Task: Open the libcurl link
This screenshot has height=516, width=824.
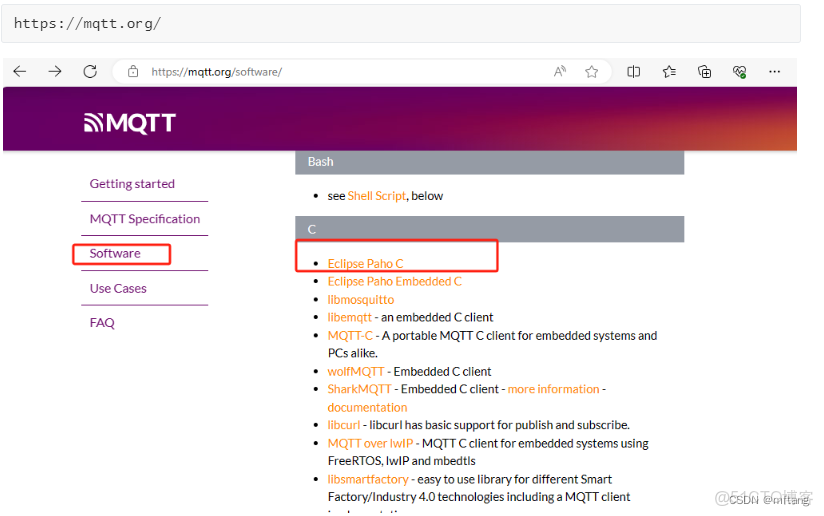Action: point(344,425)
